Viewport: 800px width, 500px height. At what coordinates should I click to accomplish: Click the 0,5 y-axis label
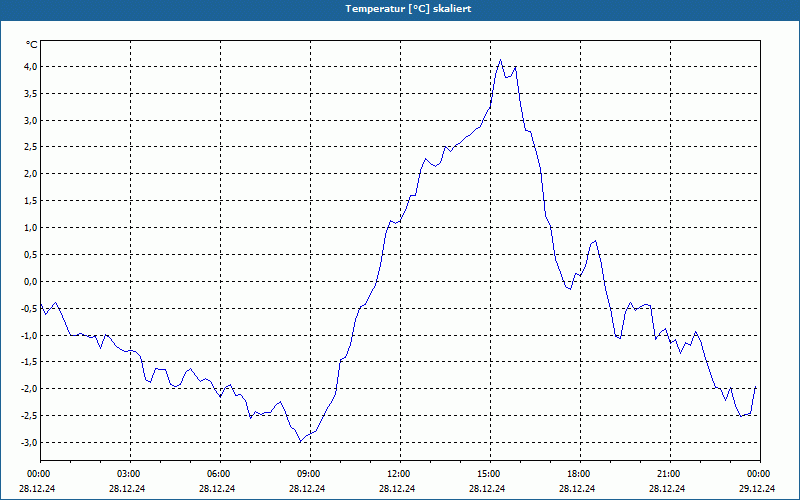29,255
